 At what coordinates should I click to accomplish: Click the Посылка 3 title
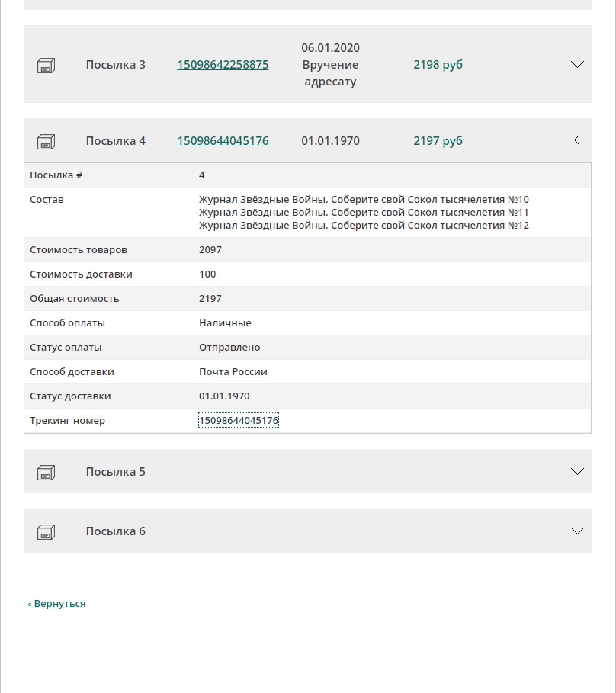[x=115, y=65]
